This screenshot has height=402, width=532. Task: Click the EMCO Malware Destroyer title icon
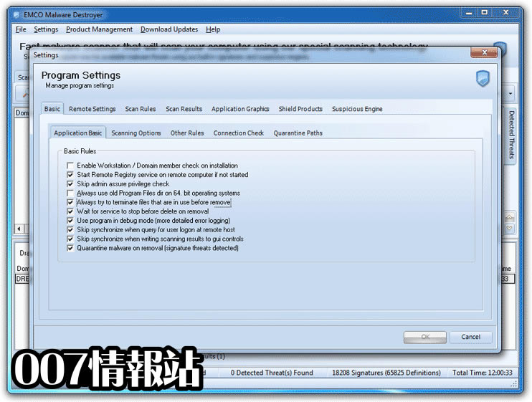coord(16,15)
